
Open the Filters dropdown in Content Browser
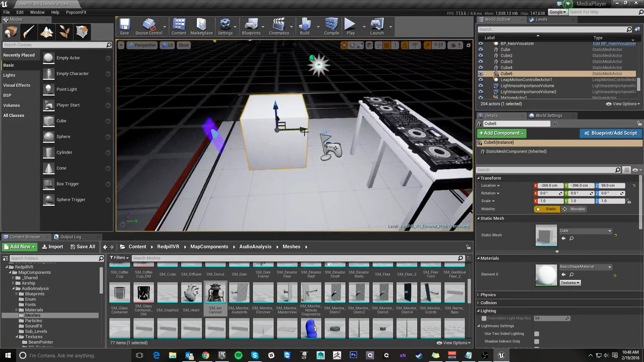click(119, 258)
